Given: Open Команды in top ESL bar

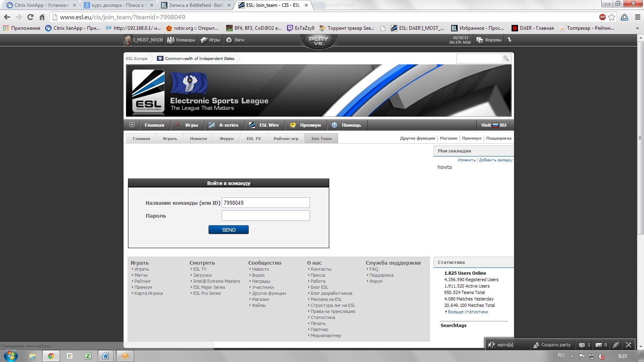Looking at the screenshot, I should pos(181,40).
